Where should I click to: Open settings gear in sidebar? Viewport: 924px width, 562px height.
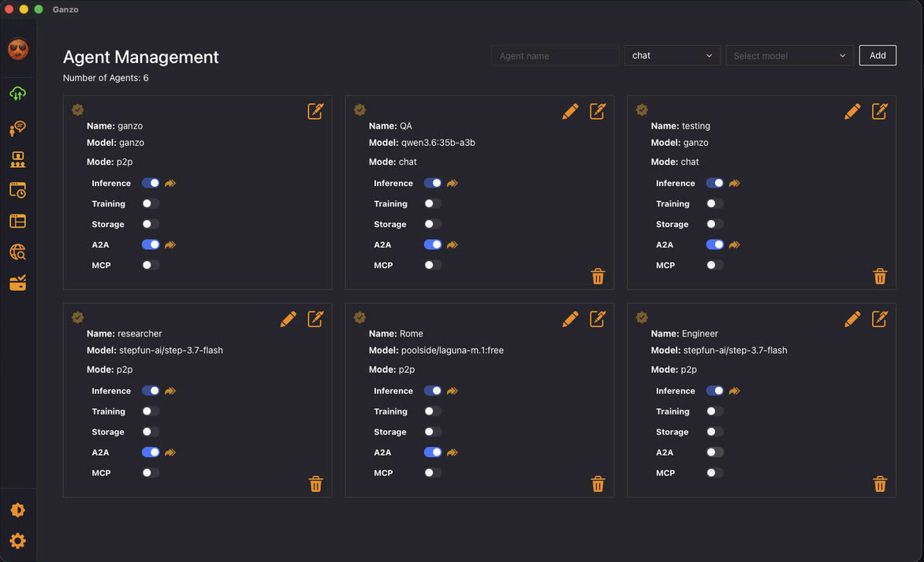[17, 541]
